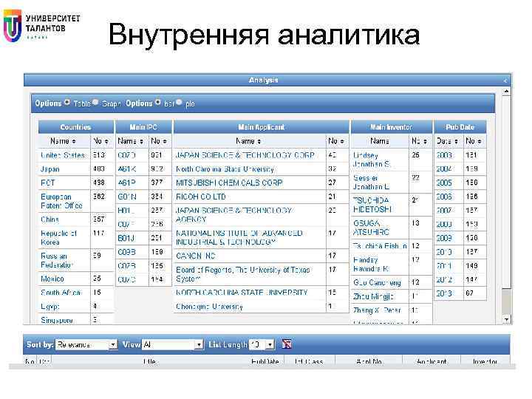This screenshot has height=399, width=532.
Task: Sort Countries table by Name
Action: (64, 141)
